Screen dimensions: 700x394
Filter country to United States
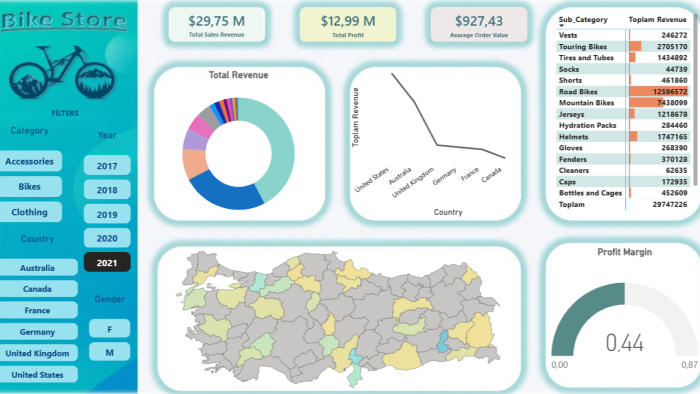(x=38, y=374)
